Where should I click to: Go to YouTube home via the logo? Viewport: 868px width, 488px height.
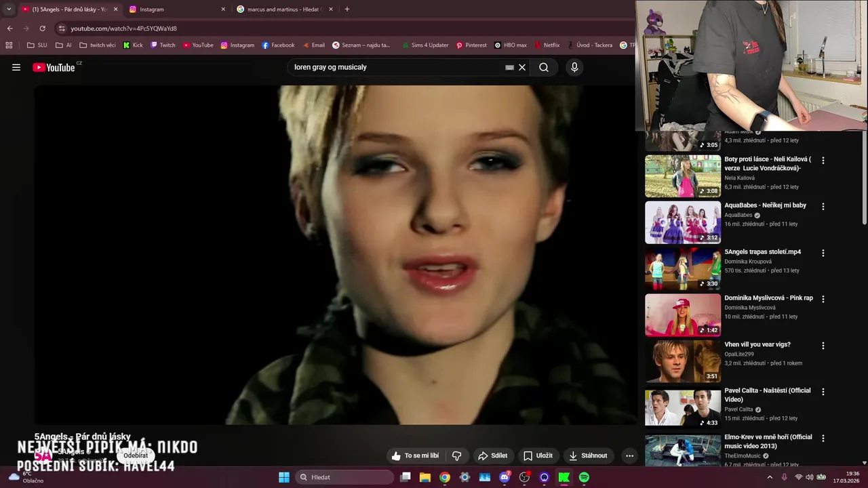54,67
